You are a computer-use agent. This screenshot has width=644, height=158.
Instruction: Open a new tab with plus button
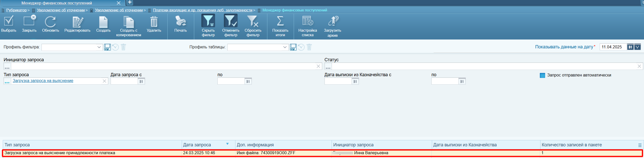[130, 3]
